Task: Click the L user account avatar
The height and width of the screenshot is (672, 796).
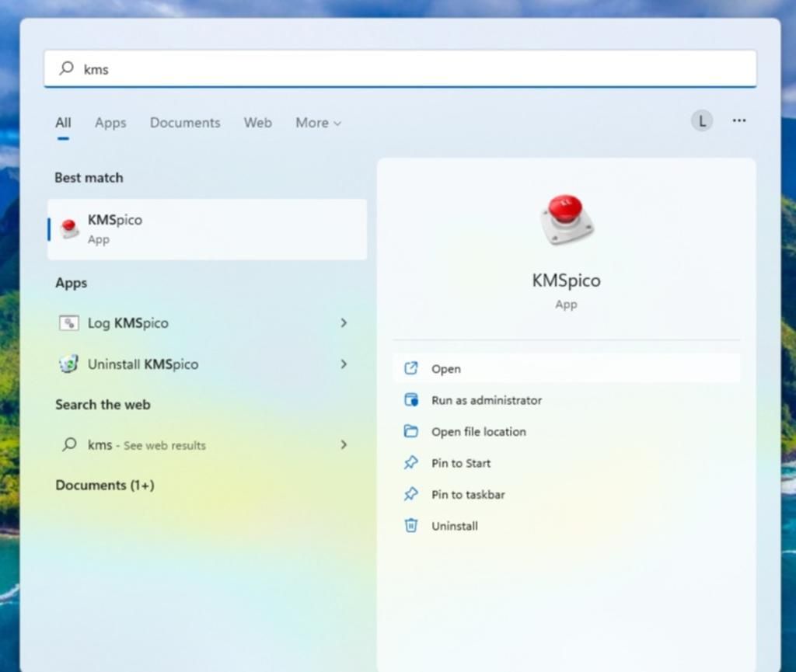Action: point(702,120)
